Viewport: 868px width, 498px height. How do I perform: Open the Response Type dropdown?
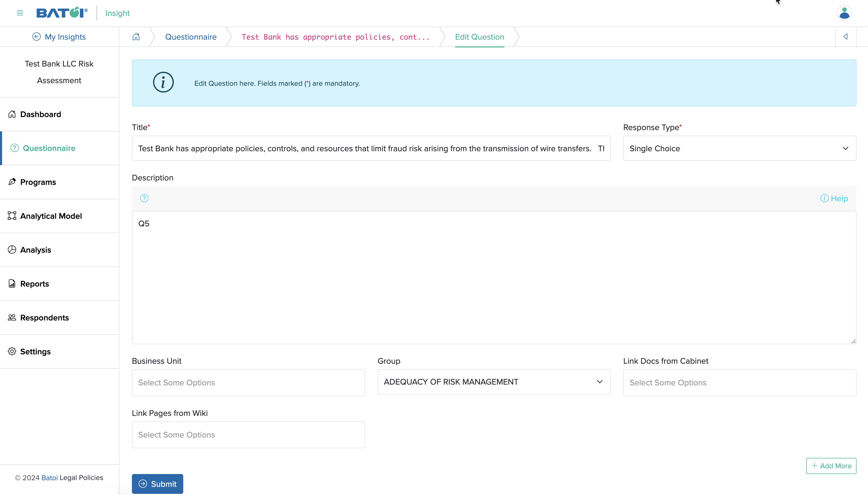739,148
